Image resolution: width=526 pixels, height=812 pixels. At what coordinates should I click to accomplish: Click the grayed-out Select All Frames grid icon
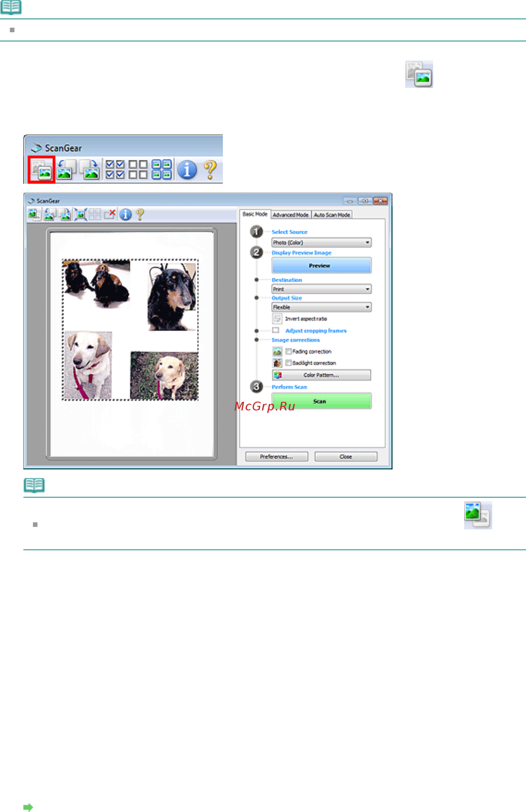95,214
